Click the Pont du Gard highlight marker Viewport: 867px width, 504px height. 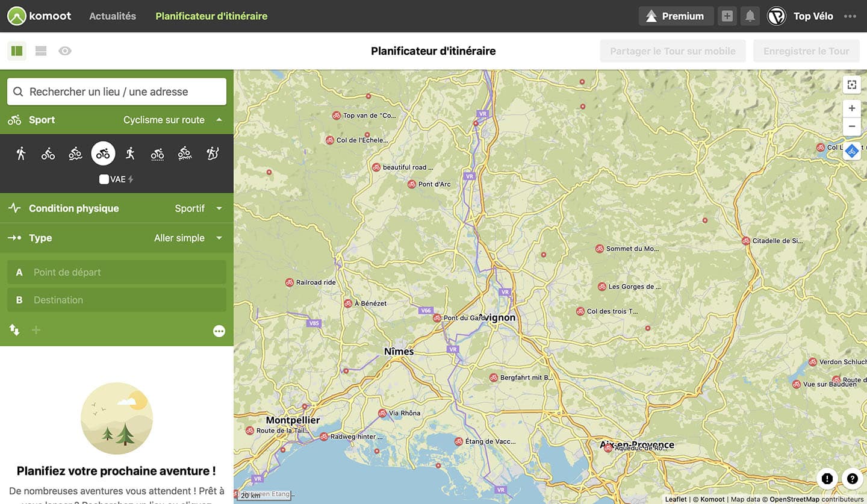pyautogui.click(x=437, y=318)
